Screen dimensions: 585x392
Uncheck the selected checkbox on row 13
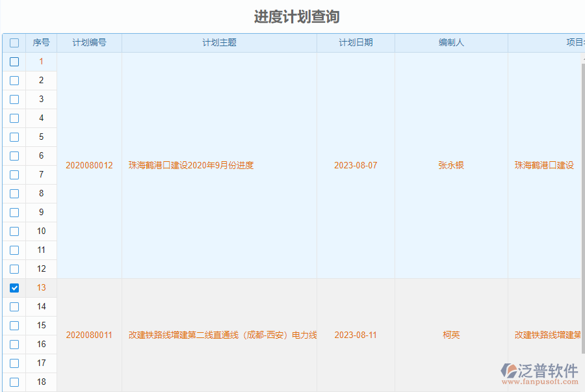14,287
